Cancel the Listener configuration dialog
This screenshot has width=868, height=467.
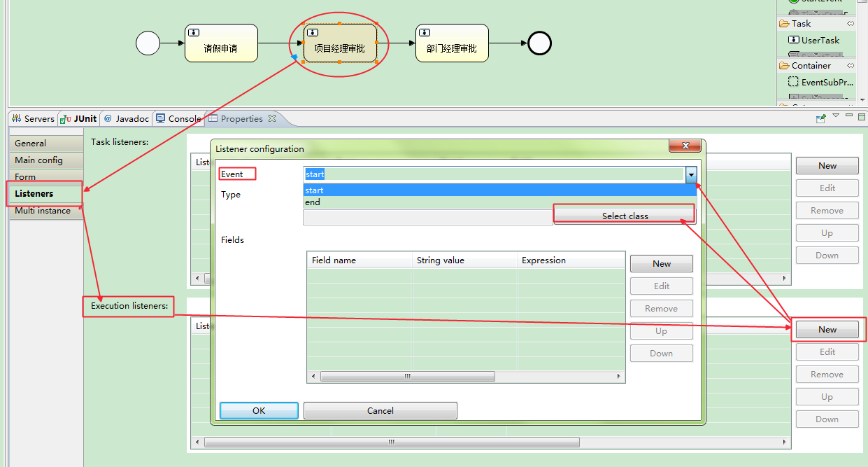[380, 410]
